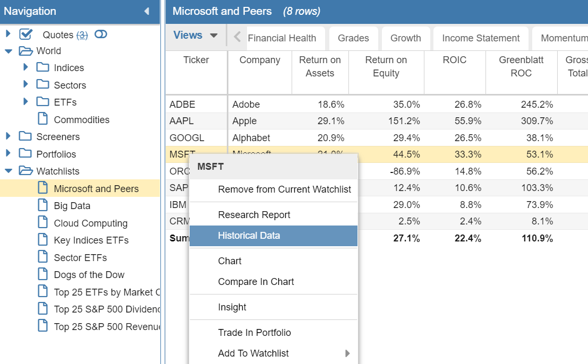Viewport: 588px width, 364px height.
Task: Expand the Portfolios folder arrow
Action: coord(8,153)
